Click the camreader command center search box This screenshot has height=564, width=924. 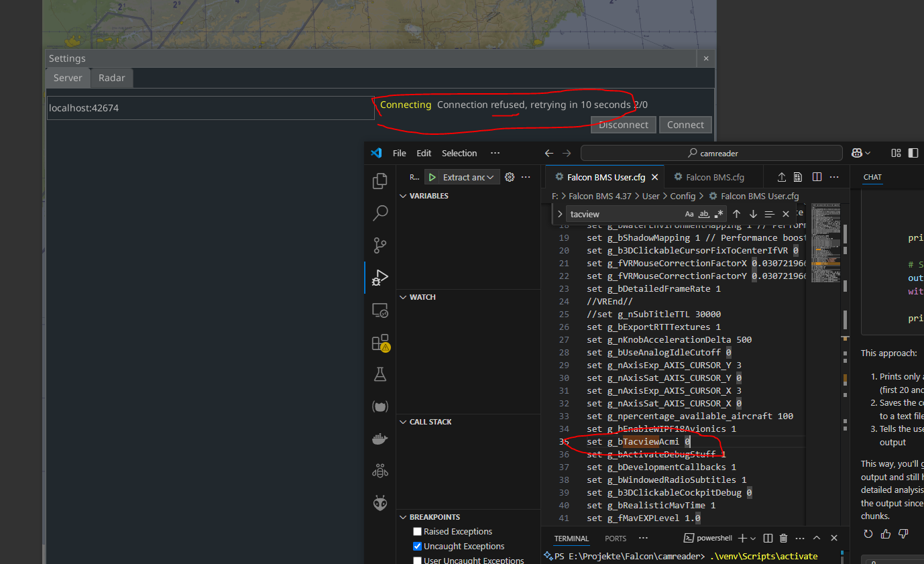pos(712,153)
